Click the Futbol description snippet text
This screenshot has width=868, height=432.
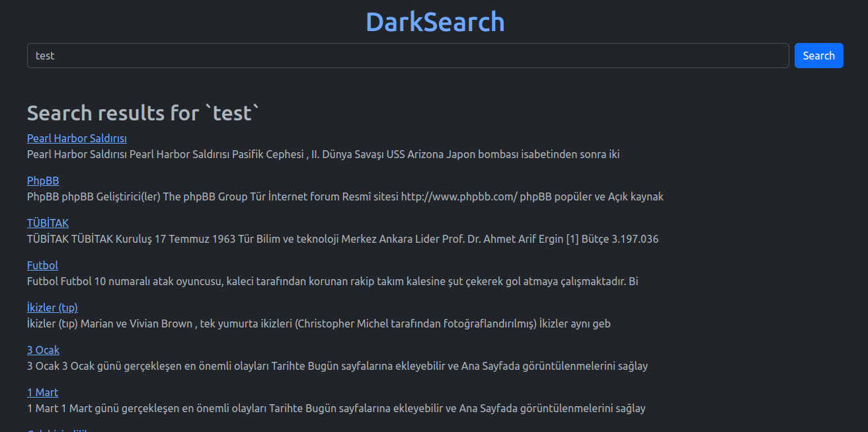tap(332, 281)
